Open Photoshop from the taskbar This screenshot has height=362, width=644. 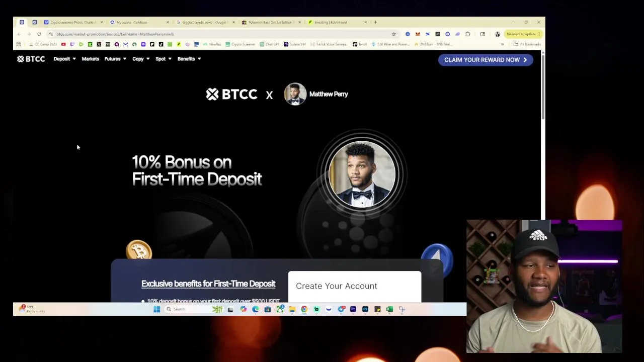point(365,309)
